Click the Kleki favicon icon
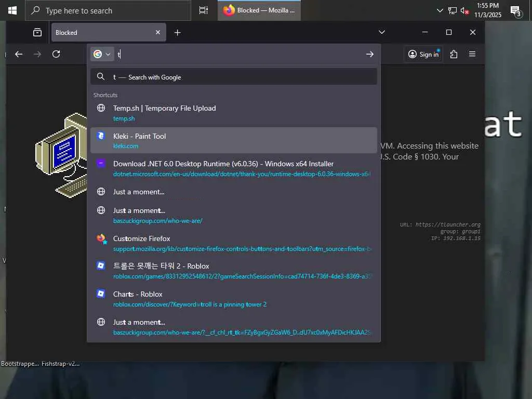 101,136
